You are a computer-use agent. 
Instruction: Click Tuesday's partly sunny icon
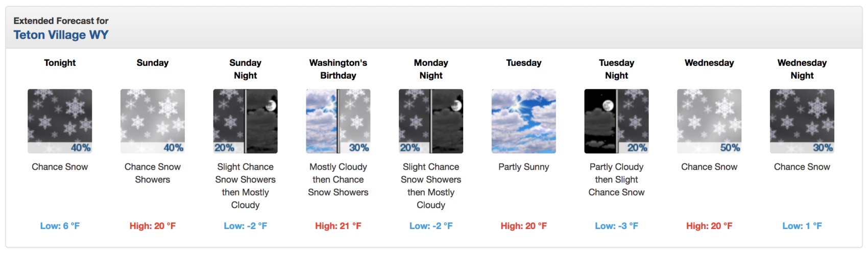(524, 121)
